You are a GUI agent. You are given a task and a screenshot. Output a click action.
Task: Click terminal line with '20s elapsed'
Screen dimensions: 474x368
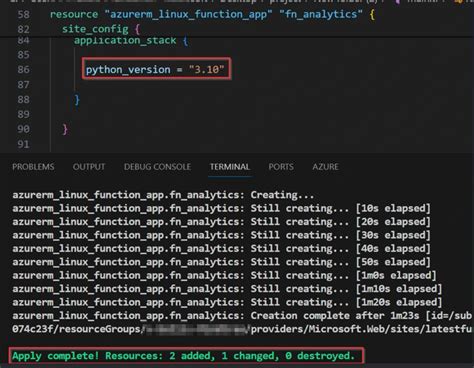pyautogui.click(x=221, y=222)
